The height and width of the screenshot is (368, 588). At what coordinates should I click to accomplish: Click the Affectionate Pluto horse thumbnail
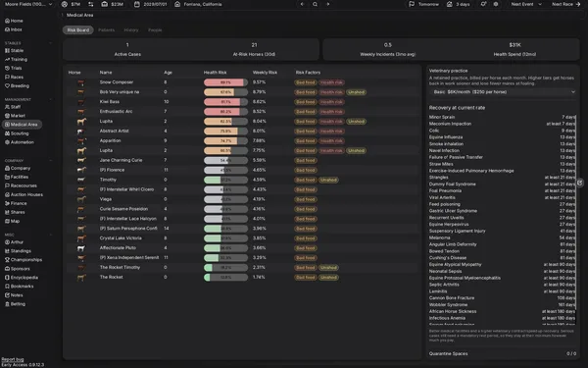click(81, 248)
